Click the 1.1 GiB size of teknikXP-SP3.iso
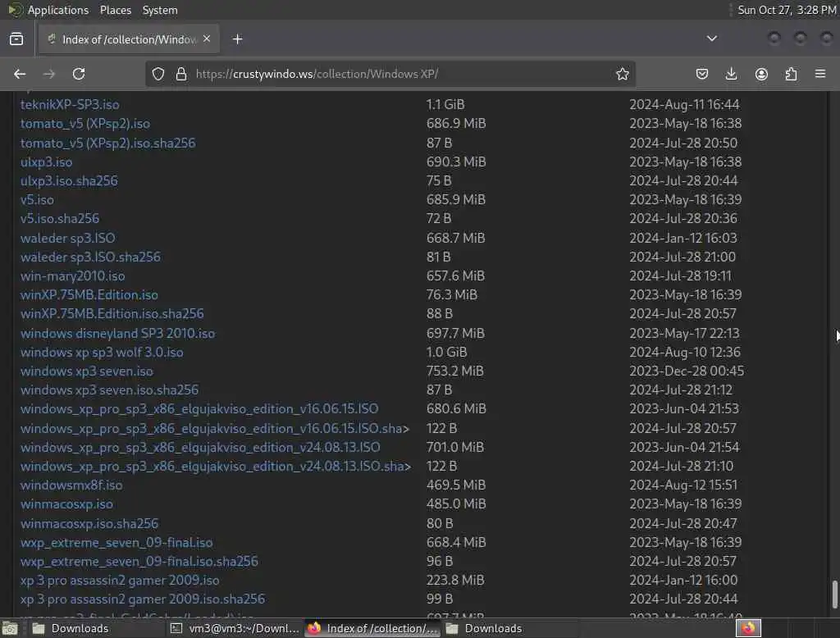Image resolution: width=840 pixels, height=638 pixels. (x=445, y=104)
